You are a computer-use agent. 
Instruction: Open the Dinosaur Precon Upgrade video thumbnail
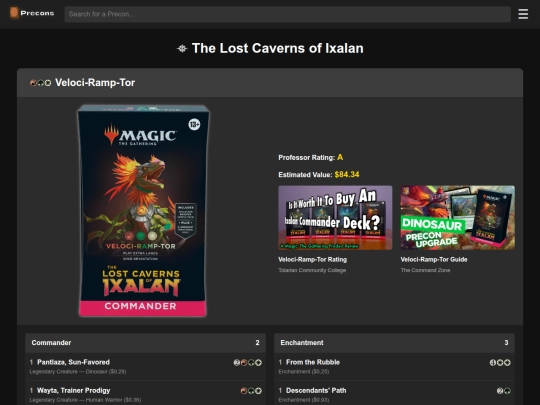click(x=458, y=218)
